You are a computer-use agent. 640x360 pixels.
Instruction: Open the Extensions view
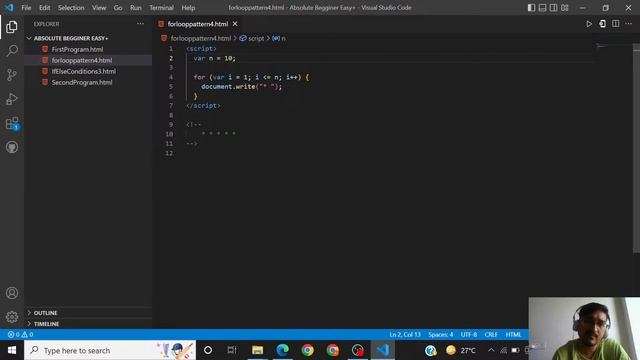pos(12,123)
